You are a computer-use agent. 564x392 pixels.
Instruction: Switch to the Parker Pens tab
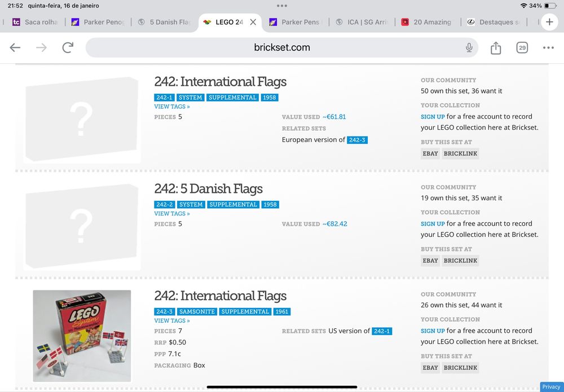296,22
